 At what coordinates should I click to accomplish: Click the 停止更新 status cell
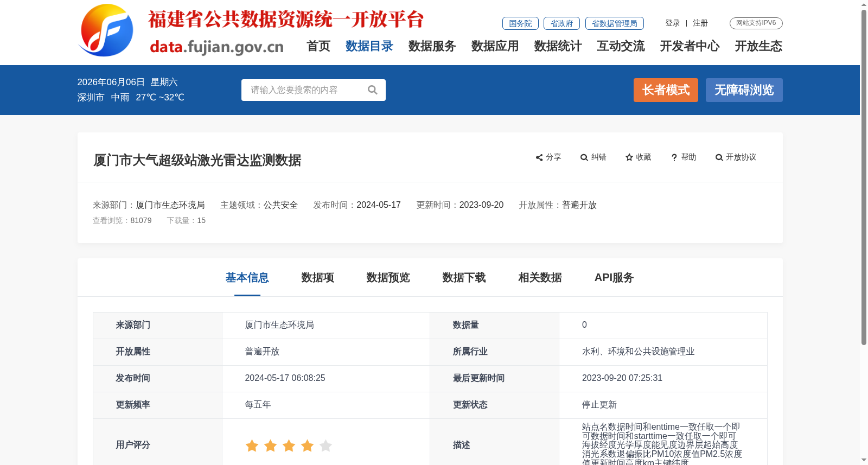[599, 405]
